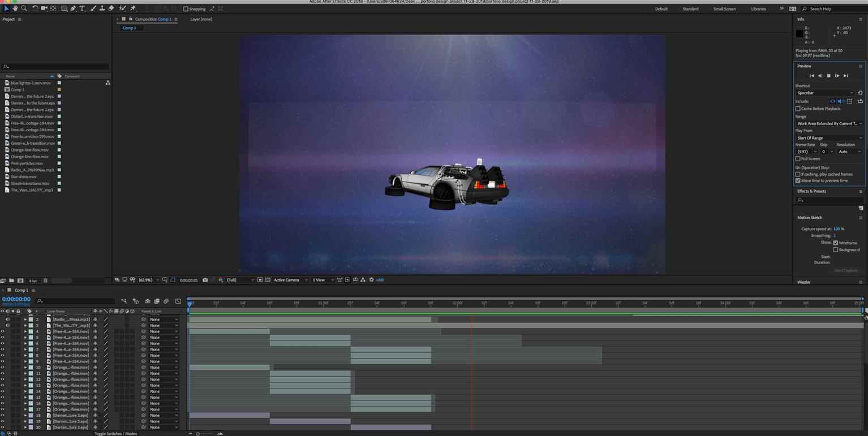Click the Draft 3D icon in timeline
Viewport: 868px width, 436px height.
[x=136, y=301]
